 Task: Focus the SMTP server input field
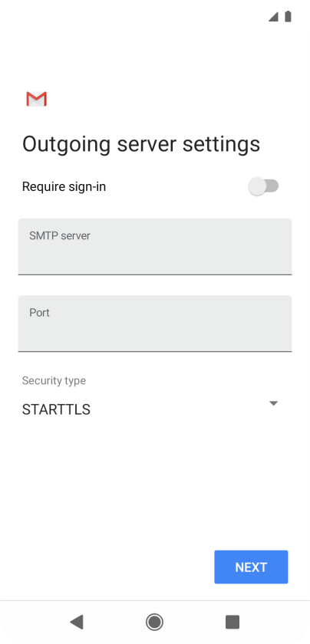pyautogui.click(x=155, y=246)
